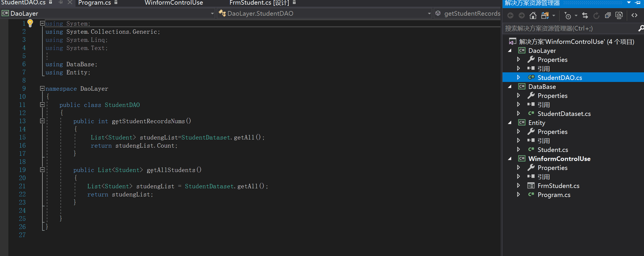Switch to the WinformControlUse tab
This screenshot has height=256, width=644.
[174, 3]
